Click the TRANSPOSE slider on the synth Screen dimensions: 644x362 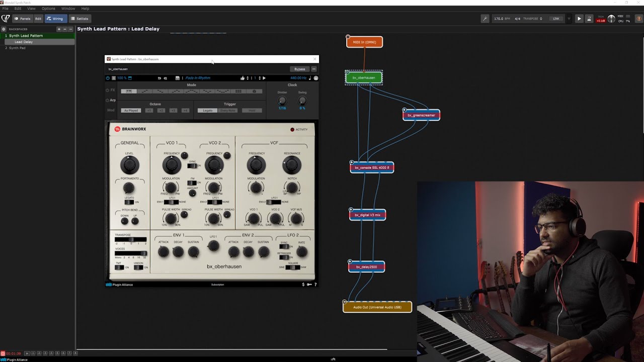(130, 240)
